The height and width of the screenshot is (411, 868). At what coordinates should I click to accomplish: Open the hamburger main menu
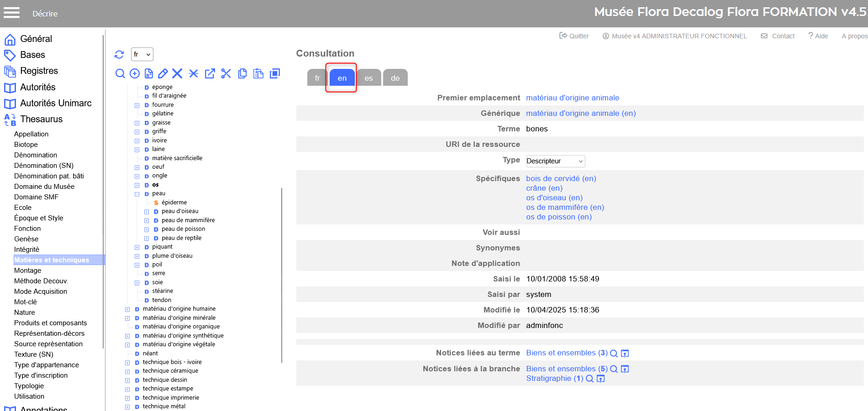click(x=12, y=13)
